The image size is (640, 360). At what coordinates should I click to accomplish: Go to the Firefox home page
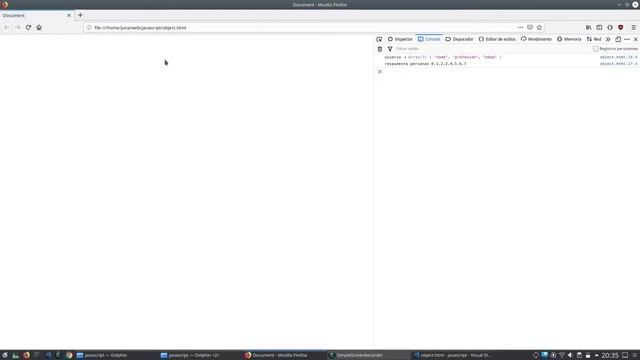(39, 27)
